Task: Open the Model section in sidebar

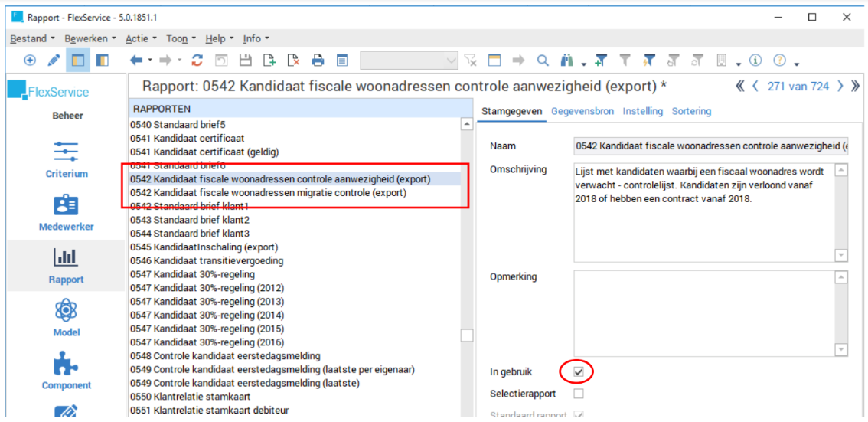Action: (67, 317)
